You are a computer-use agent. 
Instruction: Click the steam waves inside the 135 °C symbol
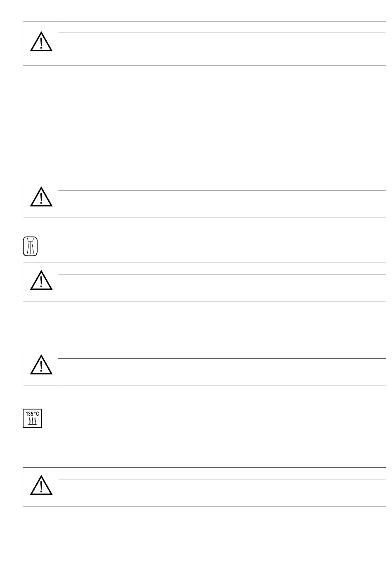click(32, 422)
